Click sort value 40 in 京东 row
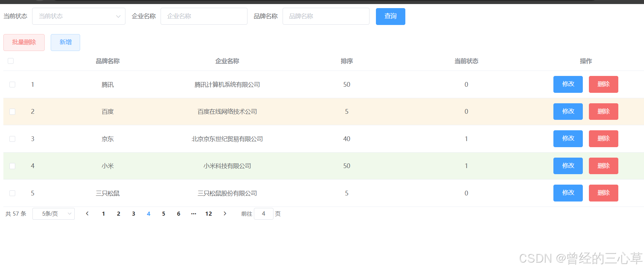644x269 pixels. coord(347,139)
